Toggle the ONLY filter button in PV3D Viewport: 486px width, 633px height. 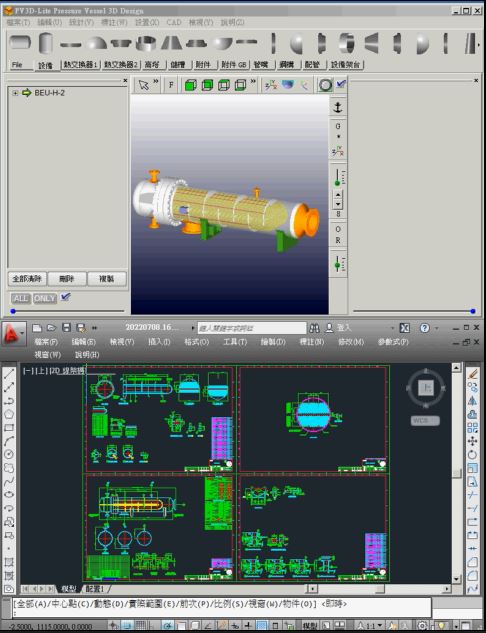44,298
